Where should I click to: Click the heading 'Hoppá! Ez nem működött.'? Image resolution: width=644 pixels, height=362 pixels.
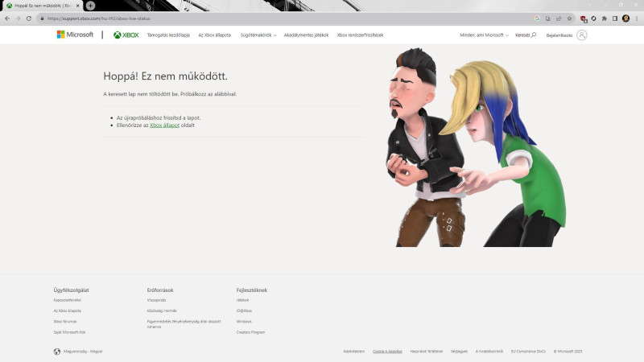tap(165, 76)
